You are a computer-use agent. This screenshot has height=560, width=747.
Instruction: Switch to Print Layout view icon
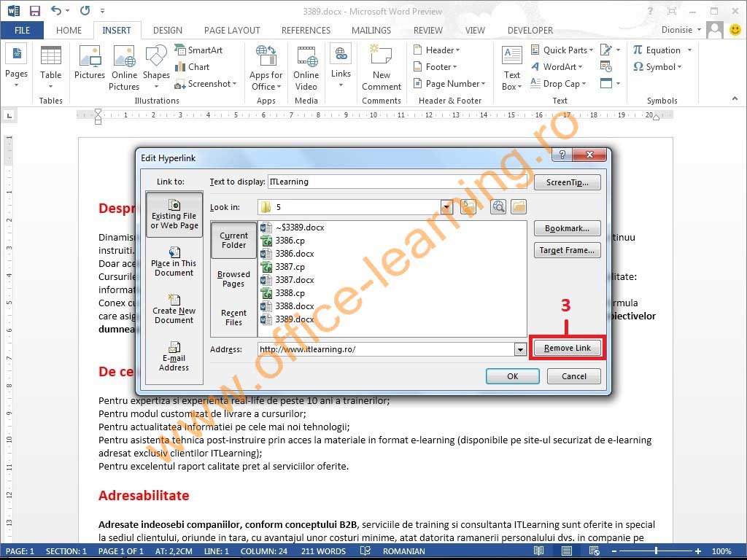click(x=566, y=551)
